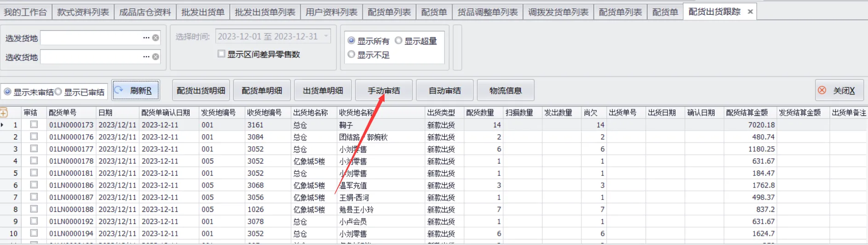Select 显示不足 radio option

(x=351, y=54)
